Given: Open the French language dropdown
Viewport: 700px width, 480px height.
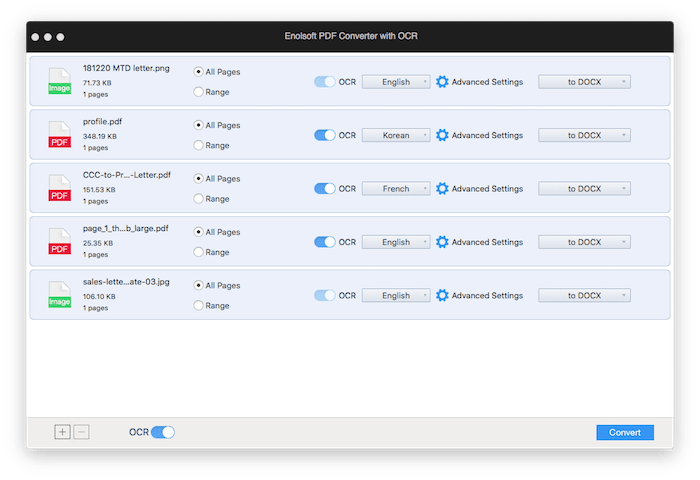Looking at the screenshot, I should [396, 188].
